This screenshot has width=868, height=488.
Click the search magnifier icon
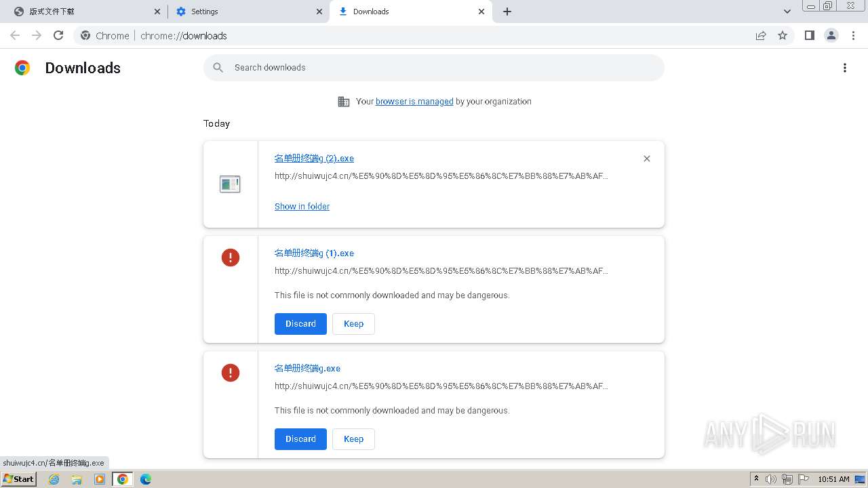tap(218, 68)
